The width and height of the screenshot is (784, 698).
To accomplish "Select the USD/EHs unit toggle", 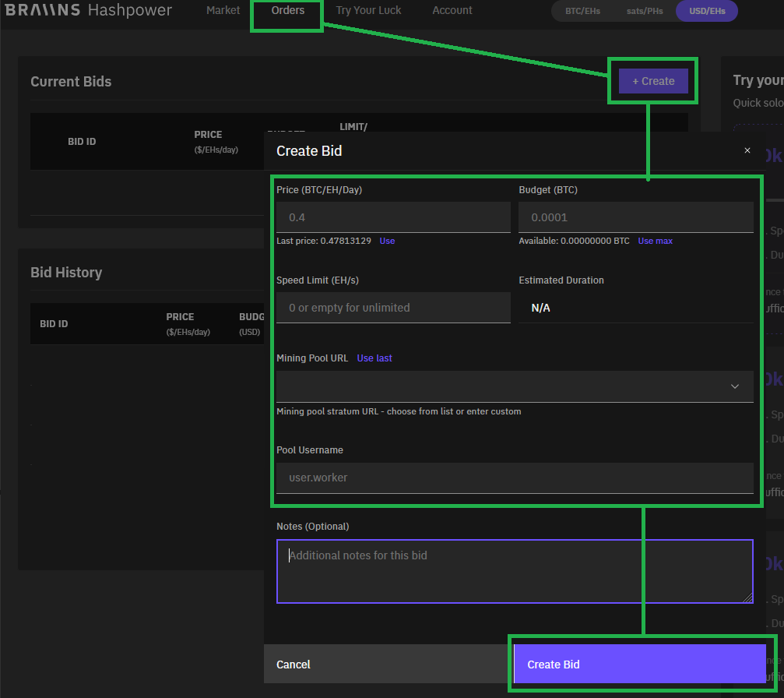I will [706, 11].
